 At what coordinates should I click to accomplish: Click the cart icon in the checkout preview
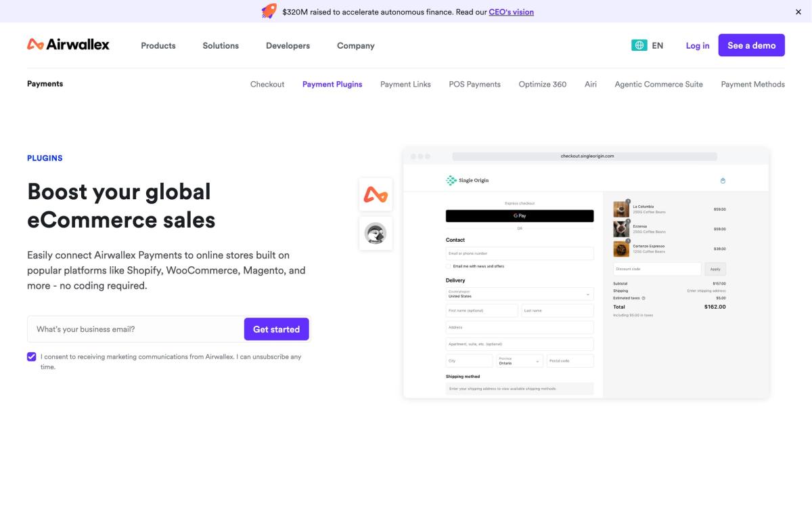point(723,181)
